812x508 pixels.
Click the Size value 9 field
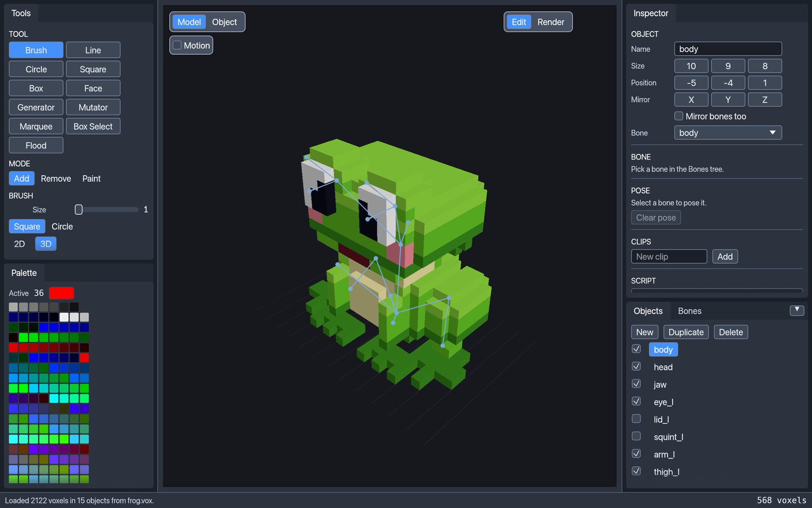pos(728,66)
